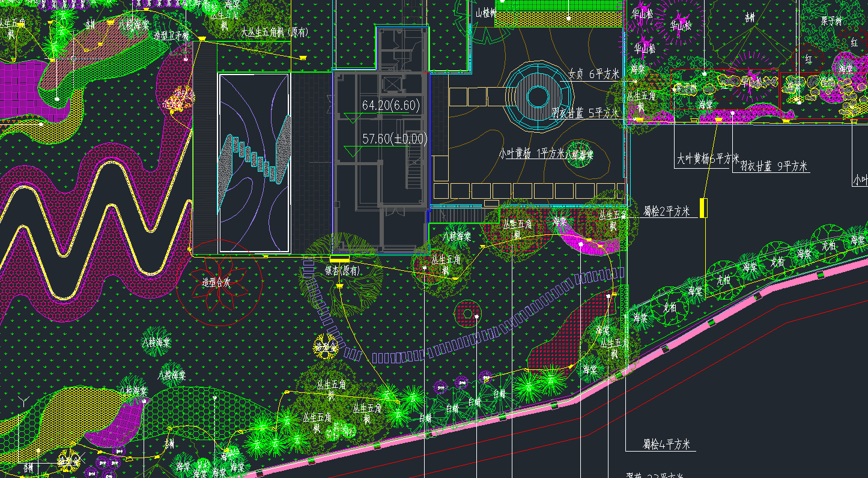
Task: Click the circular fountain plaza center
Action: 538,96
